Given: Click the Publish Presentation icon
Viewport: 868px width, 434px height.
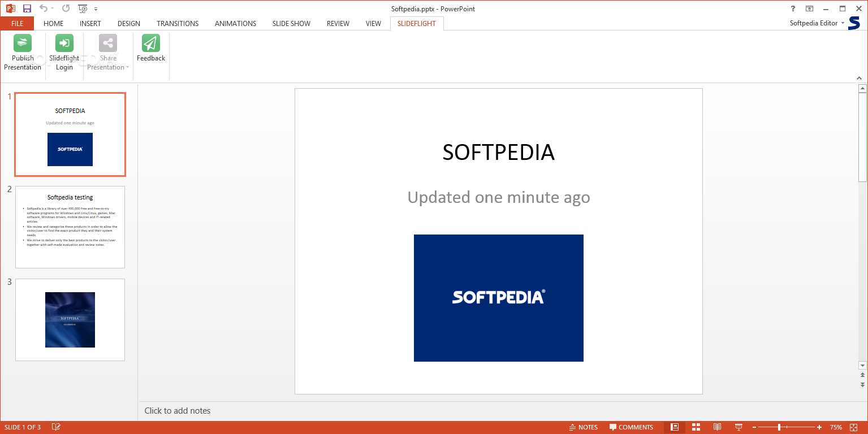Looking at the screenshot, I should (x=23, y=43).
